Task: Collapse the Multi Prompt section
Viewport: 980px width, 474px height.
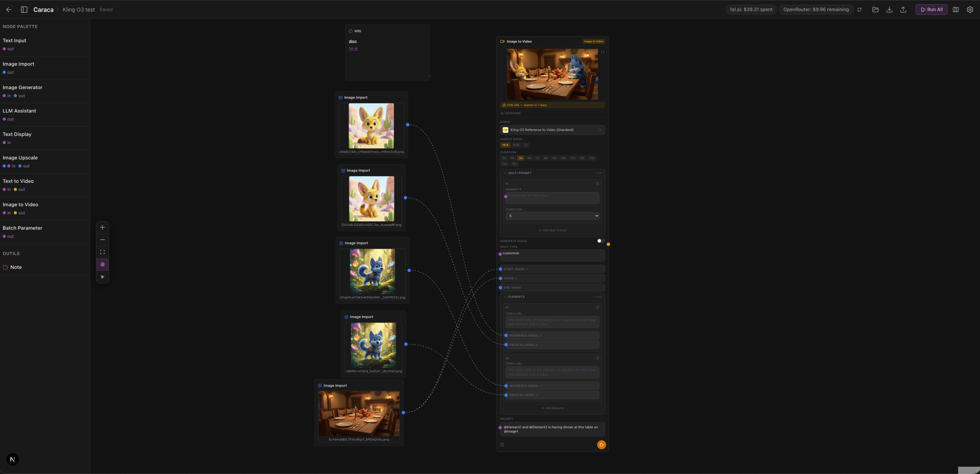Action: (x=505, y=173)
